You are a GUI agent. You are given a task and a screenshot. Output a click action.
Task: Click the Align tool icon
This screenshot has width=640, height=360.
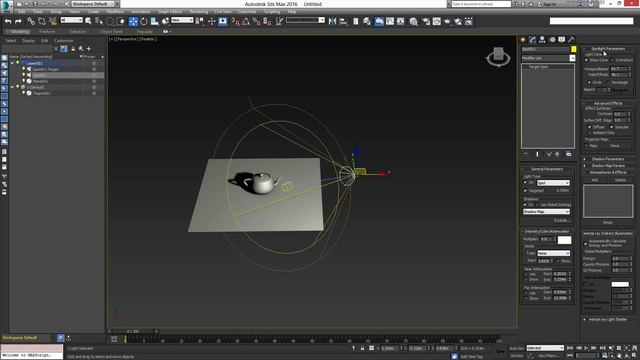click(x=343, y=21)
